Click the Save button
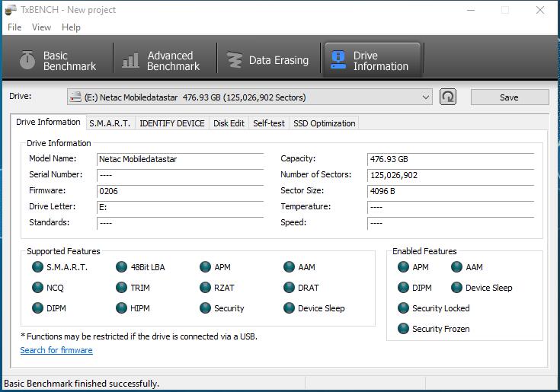The width and height of the screenshot is (560, 392). pyautogui.click(x=509, y=97)
